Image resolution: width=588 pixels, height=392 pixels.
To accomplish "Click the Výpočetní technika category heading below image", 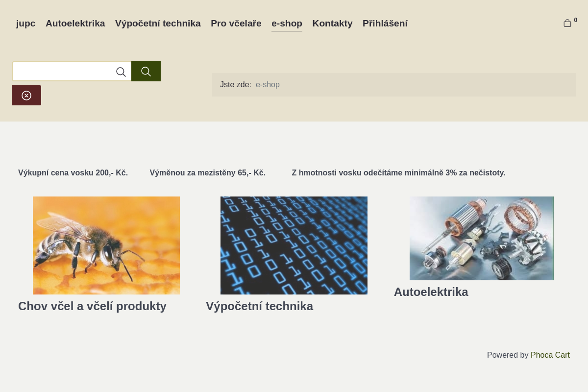I will point(259,306).
